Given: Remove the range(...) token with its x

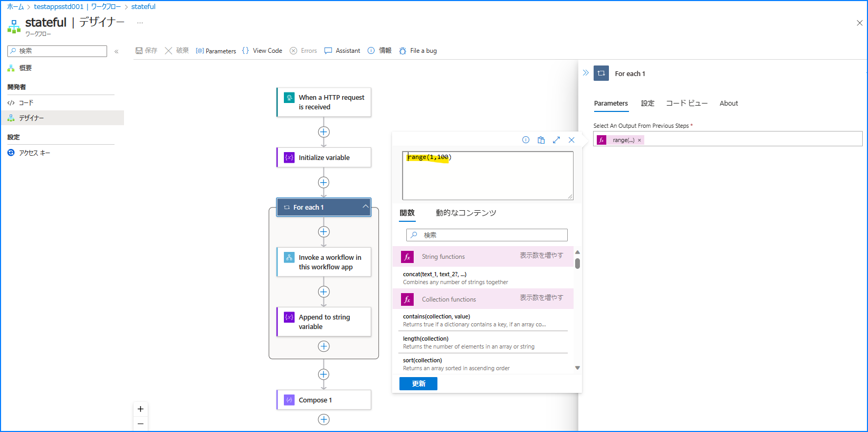Looking at the screenshot, I should pos(640,140).
